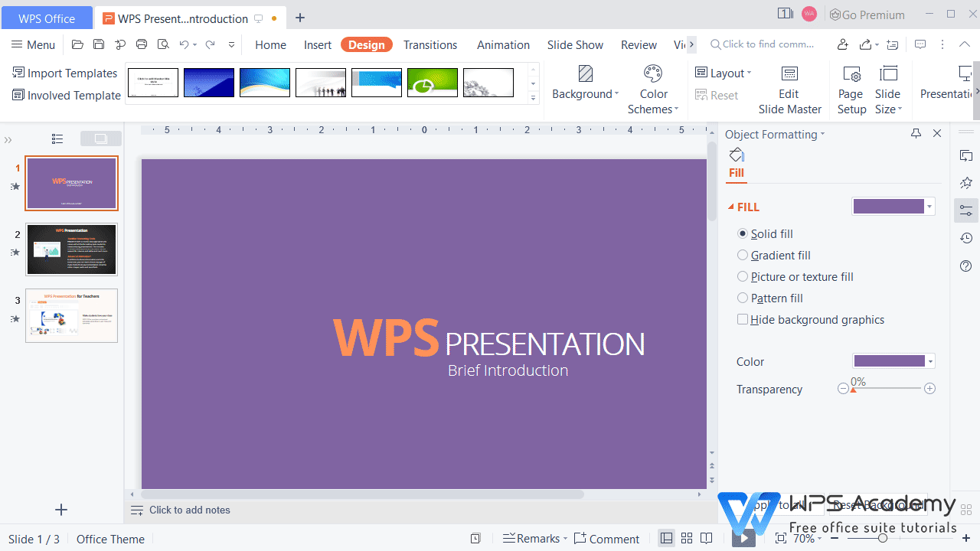This screenshot has width=980, height=551.
Task: Click the export share arrow icon
Action: pos(865,44)
